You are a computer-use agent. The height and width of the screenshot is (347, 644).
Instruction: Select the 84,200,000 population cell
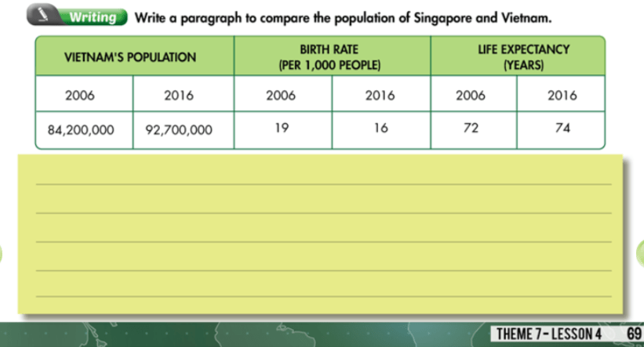click(84, 130)
